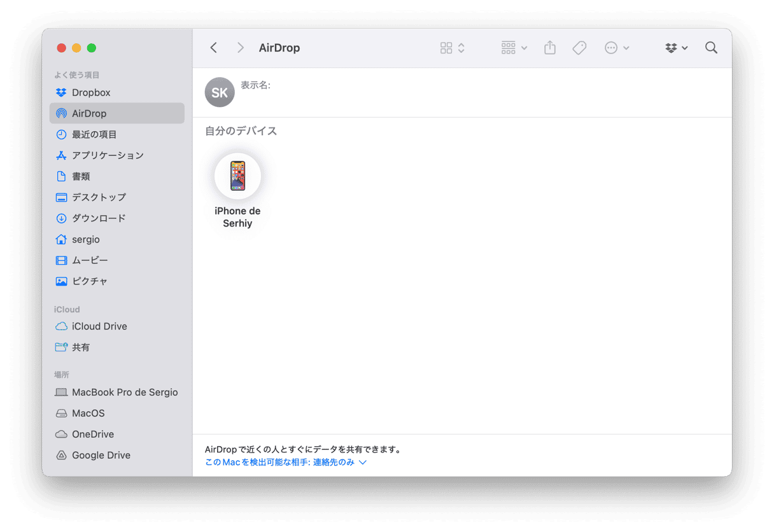
Task: Go back with the back arrow
Action: pos(214,48)
